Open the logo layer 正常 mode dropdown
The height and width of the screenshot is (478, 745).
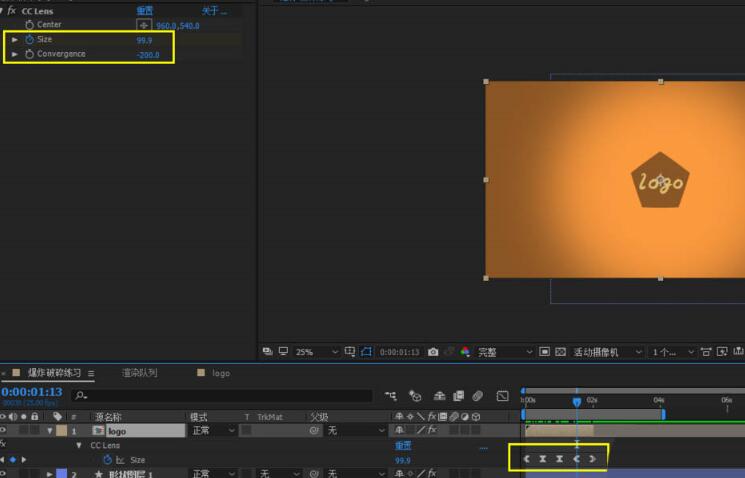(x=213, y=431)
